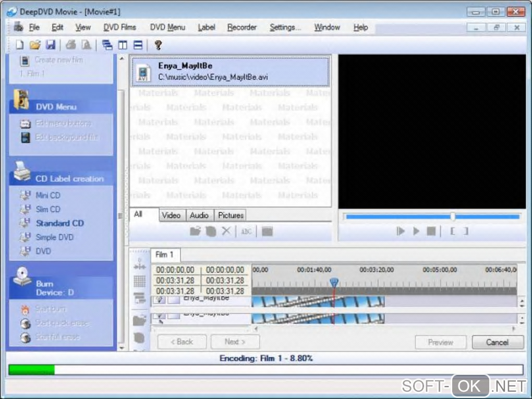Select Simple DVD label option
The height and width of the screenshot is (399, 532).
54,237
